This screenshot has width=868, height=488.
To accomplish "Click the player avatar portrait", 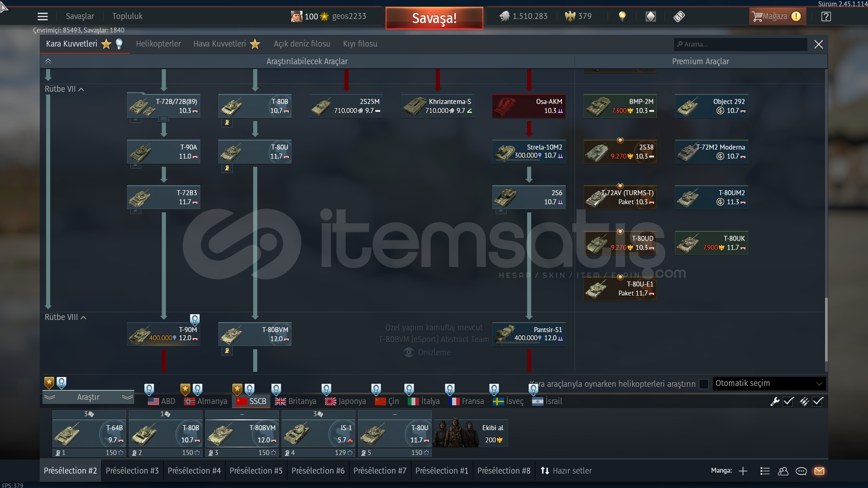I will tap(297, 16).
